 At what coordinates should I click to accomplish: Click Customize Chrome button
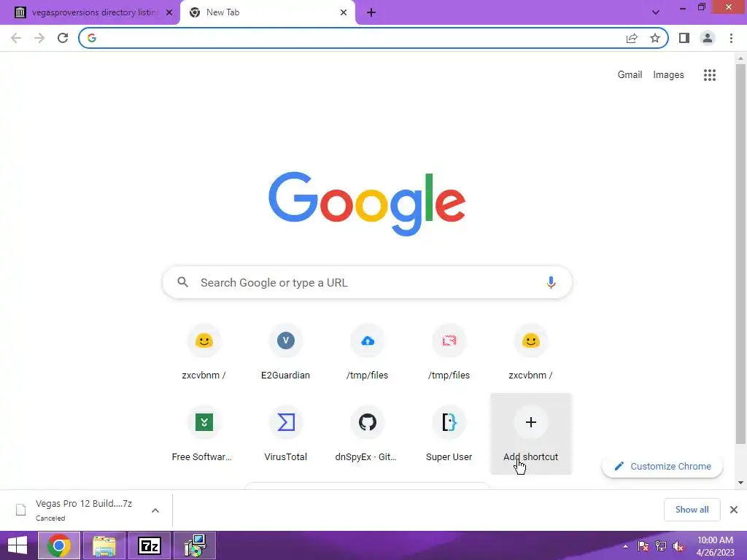point(662,466)
